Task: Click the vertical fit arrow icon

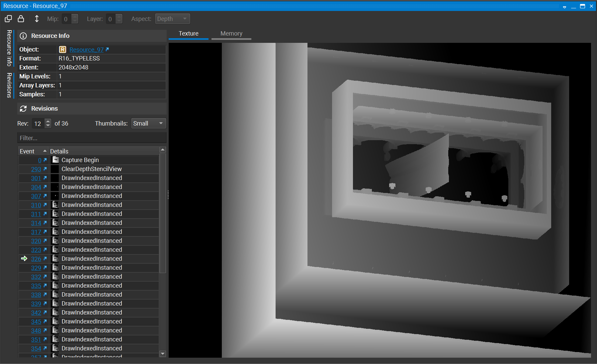Action: 37,19
